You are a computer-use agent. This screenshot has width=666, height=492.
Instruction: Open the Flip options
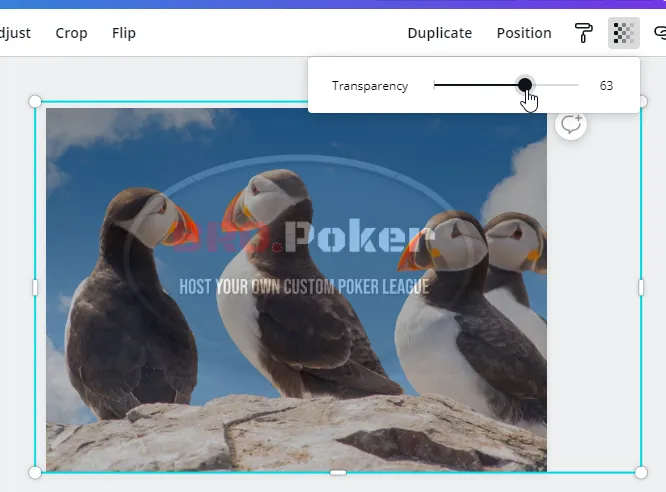click(x=124, y=33)
